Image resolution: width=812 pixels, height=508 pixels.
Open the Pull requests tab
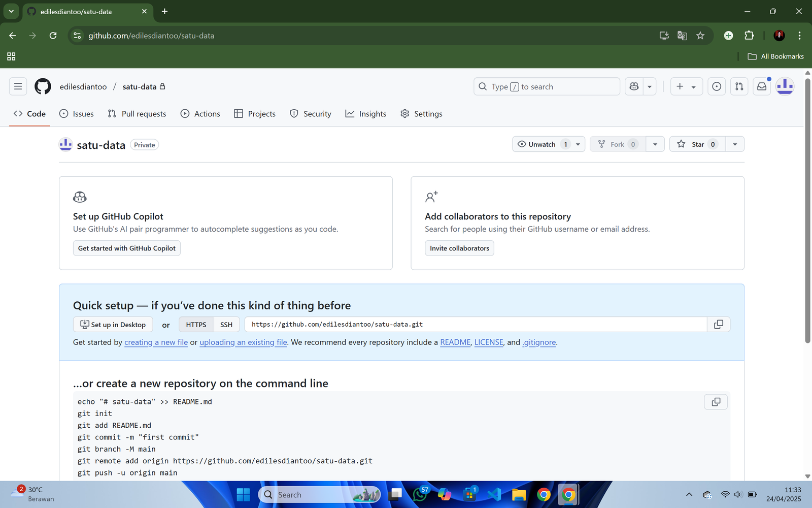coord(137,114)
